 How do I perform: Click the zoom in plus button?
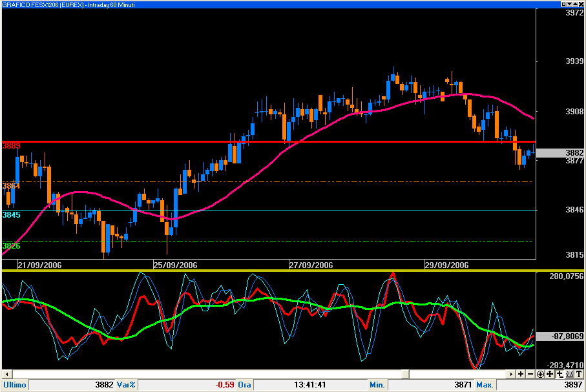click(x=521, y=375)
